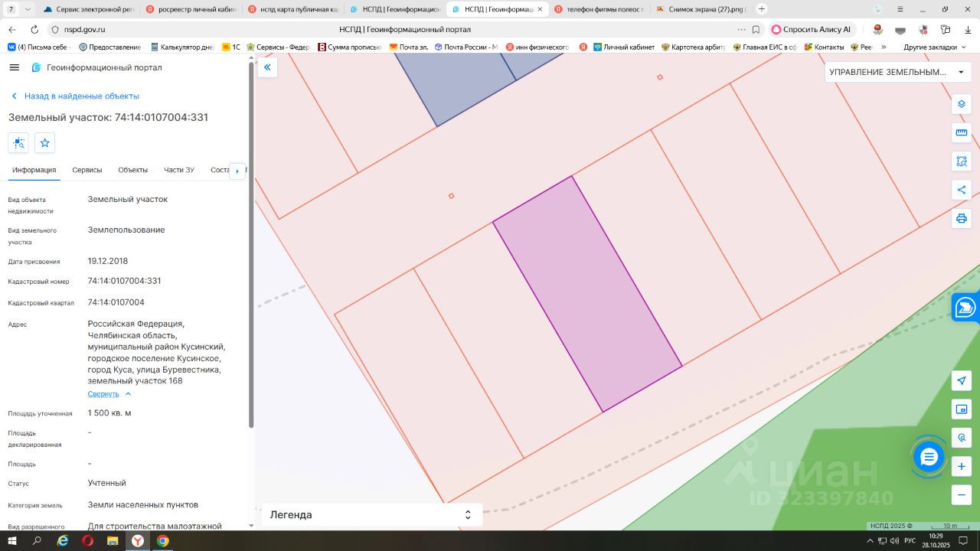Select the ruler measurement tool
Screen dimensions: 980x551
(x=962, y=132)
